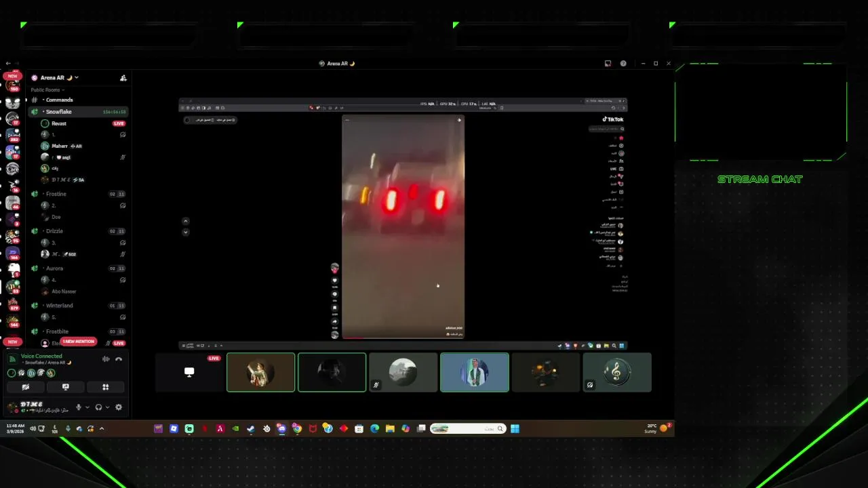Open the D I M E user profile panel
This screenshot has height=488, width=868.
coord(38,407)
